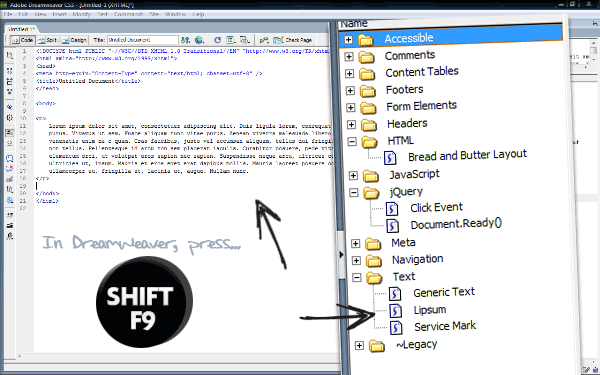Switch to Code view button
600x375 pixels.
pyautogui.click(x=23, y=40)
